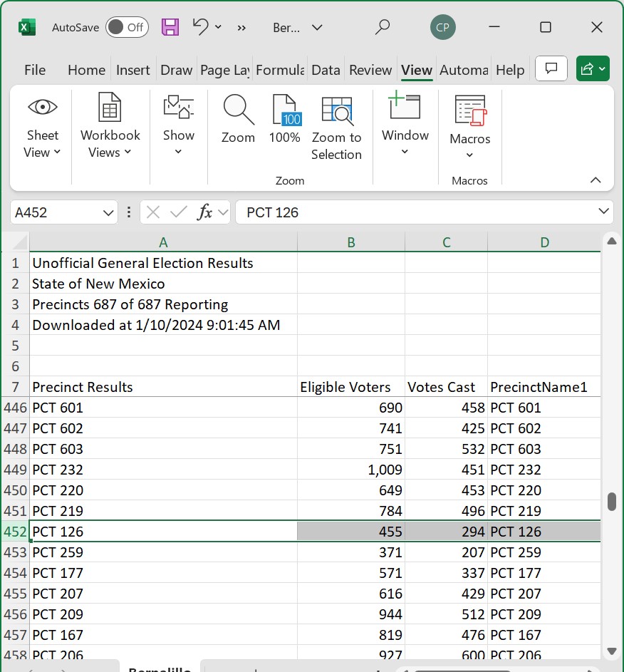Viewport: 624px width, 672px height.
Task: Select 'Precincts 687 of 687 Reporting' cell
Action: coord(163,304)
